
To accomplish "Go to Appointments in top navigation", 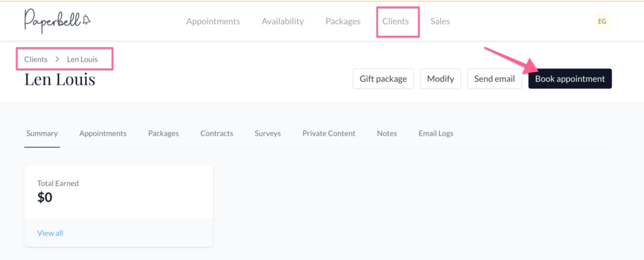I will tap(213, 21).
